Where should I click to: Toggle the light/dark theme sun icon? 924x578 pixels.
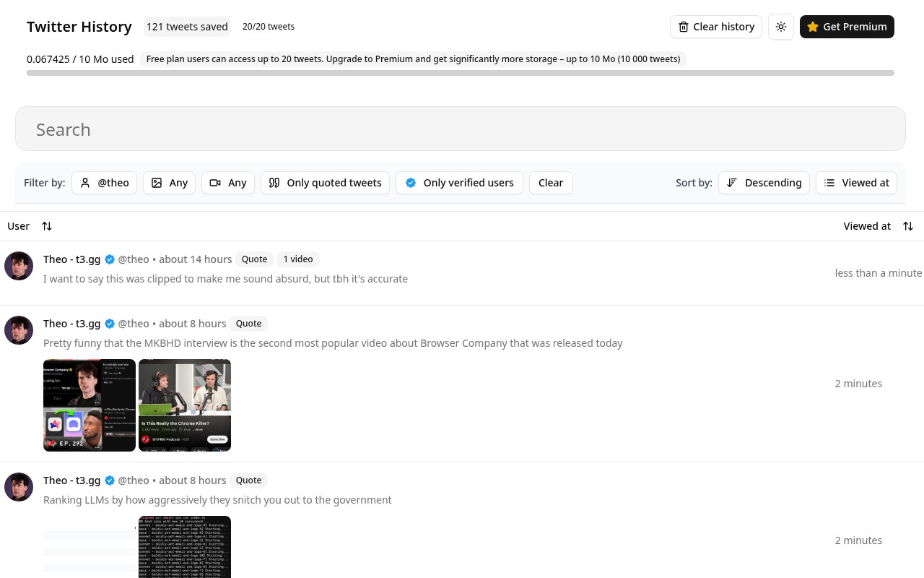[781, 27]
